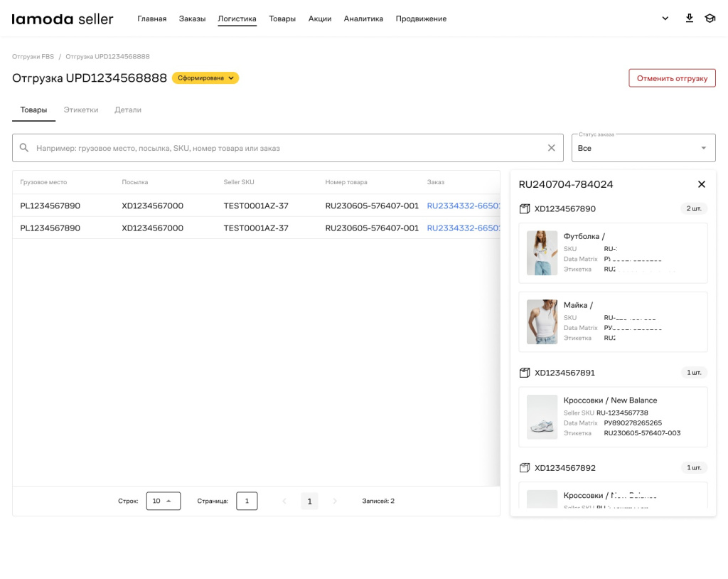Click the Футболка product thumbnail
Image resolution: width=728 pixels, height=579 pixels.
pyautogui.click(x=542, y=253)
